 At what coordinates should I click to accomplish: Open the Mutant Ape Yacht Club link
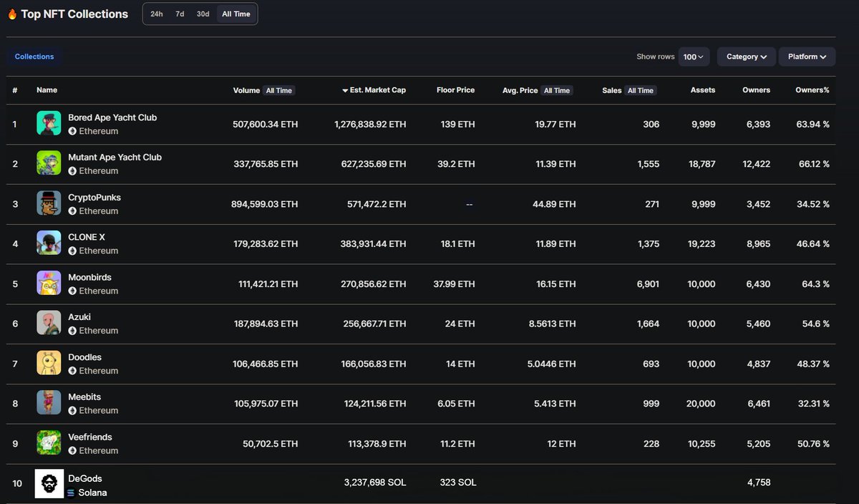[115, 157]
